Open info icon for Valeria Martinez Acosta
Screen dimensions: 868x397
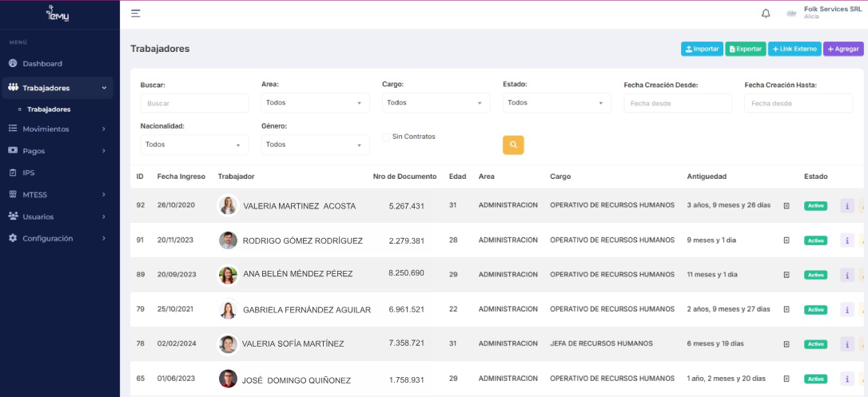tap(847, 205)
